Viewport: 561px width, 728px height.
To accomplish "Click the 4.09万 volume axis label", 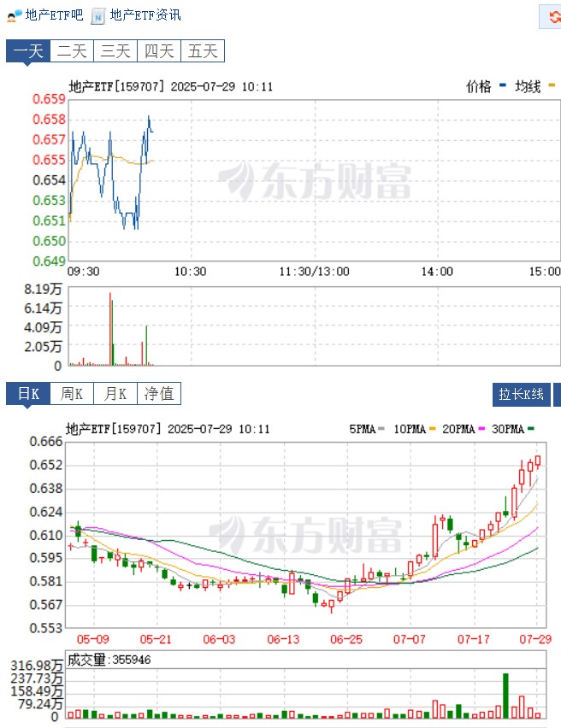I will [44, 328].
